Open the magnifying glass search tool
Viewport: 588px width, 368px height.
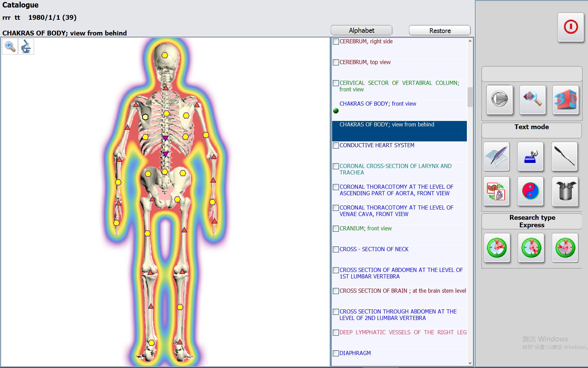click(x=533, y=99)
